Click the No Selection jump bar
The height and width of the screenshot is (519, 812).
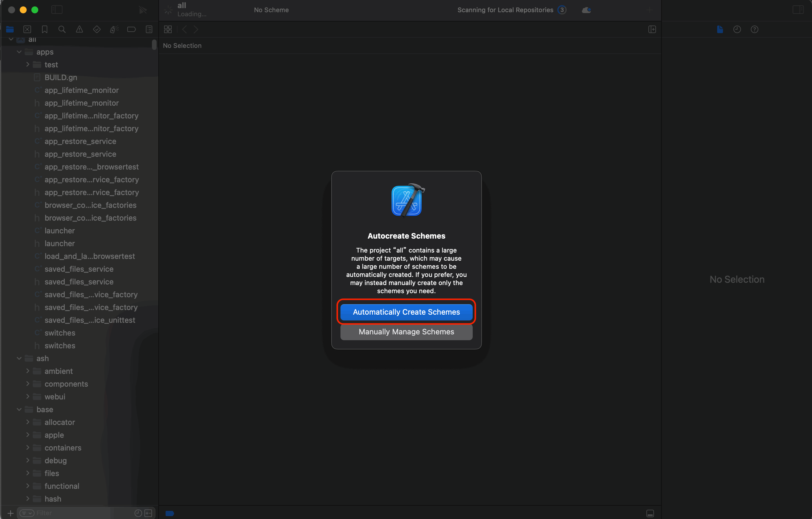(182, 46)
